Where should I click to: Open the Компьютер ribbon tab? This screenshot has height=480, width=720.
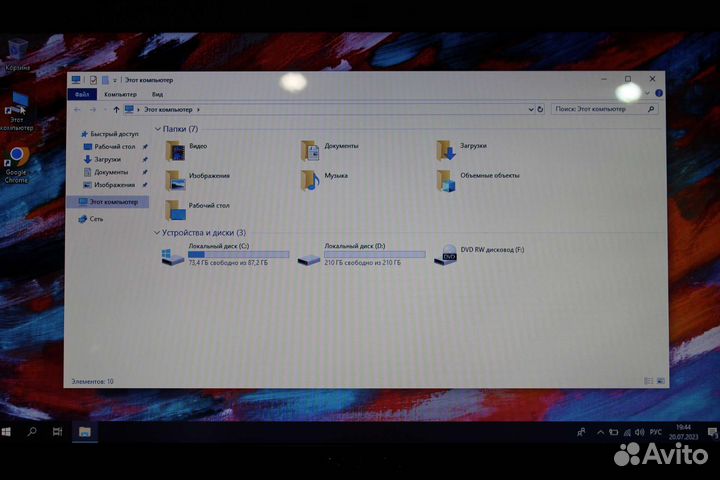(x=120, y=94)
